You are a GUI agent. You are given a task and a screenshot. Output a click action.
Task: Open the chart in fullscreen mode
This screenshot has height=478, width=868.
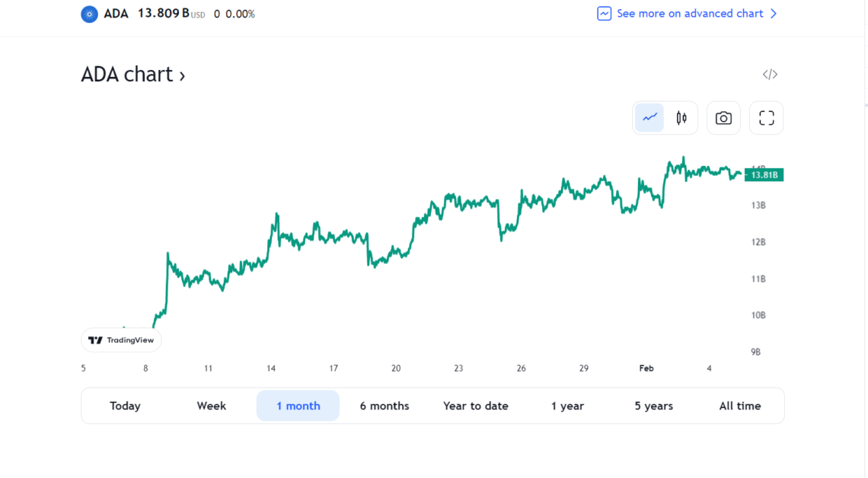(766, 118)
